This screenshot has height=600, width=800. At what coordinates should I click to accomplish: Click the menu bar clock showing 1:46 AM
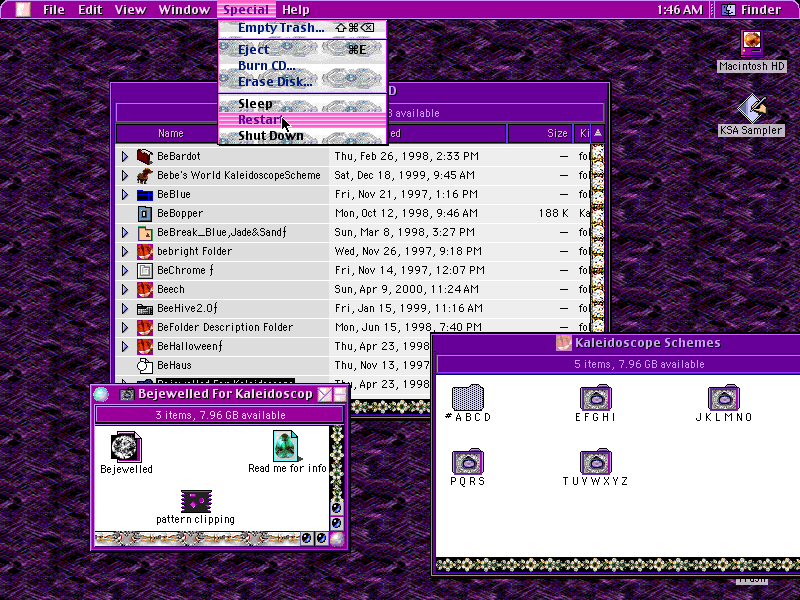pos(680,10)
